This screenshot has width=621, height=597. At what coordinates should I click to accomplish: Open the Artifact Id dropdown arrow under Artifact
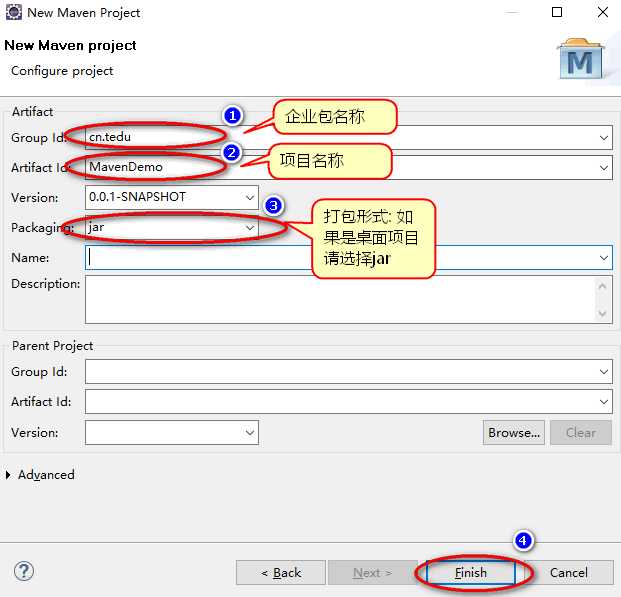(604, 168)
